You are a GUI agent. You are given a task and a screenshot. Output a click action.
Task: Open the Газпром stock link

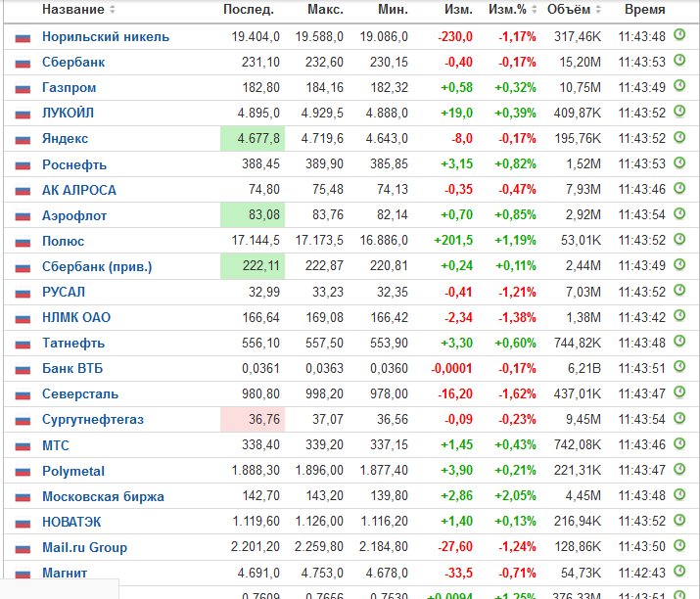click(x=70, y=87)
